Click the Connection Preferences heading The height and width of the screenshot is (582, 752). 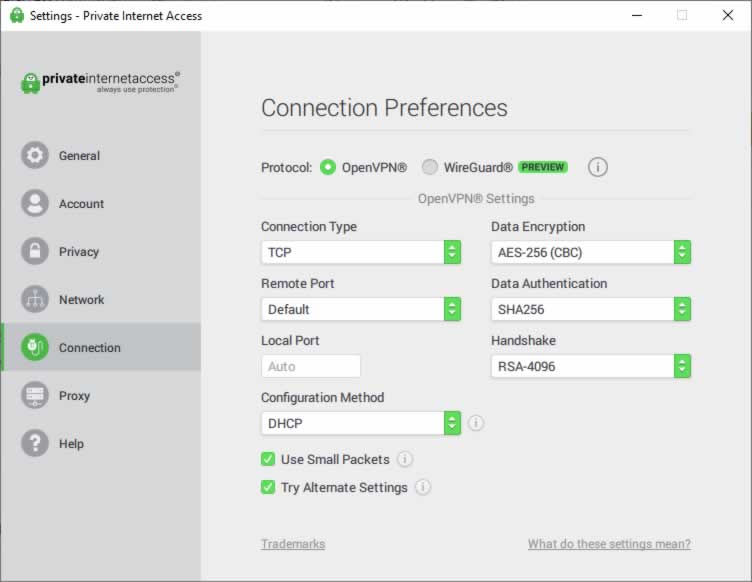pos(384,108)
